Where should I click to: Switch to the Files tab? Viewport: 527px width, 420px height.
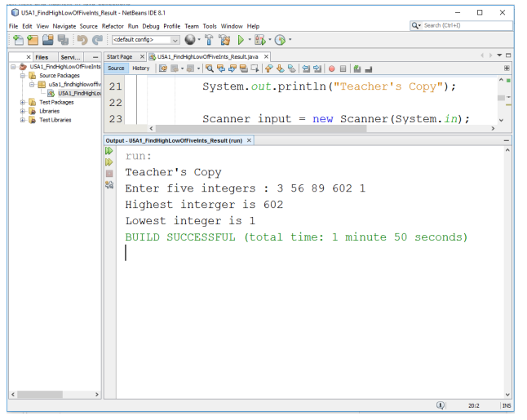coord(42,57)
